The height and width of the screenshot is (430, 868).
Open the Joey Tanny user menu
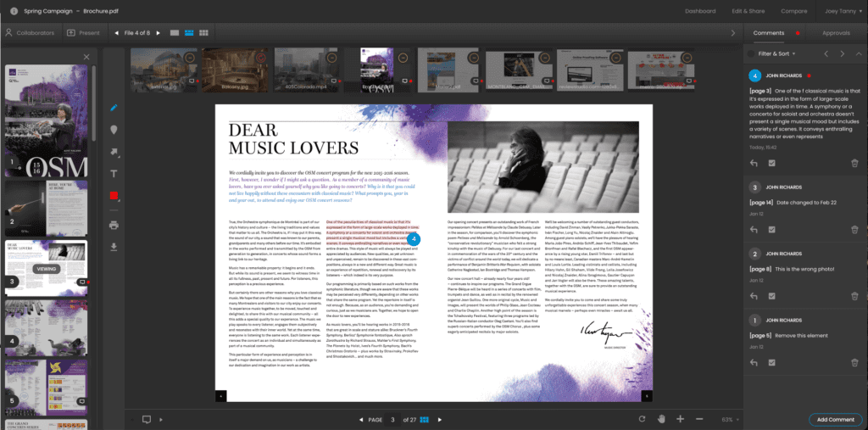(x=841, y=11)
